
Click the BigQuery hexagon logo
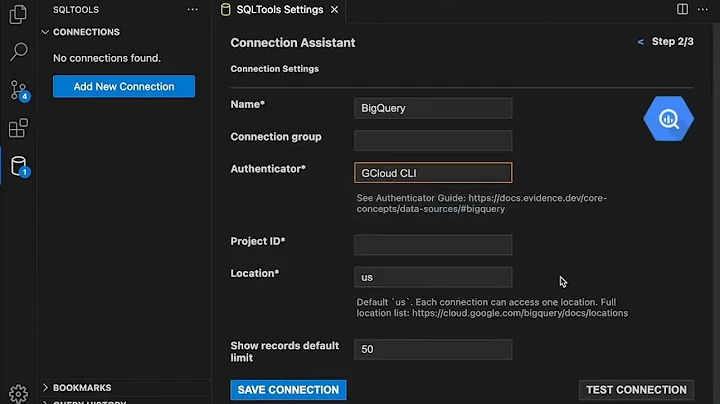(669, 118)
